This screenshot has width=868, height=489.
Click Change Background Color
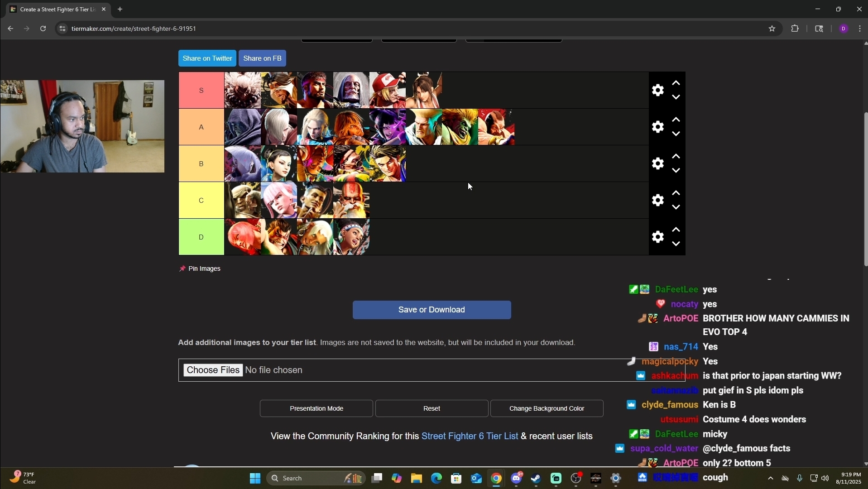[x=547, y=408]
